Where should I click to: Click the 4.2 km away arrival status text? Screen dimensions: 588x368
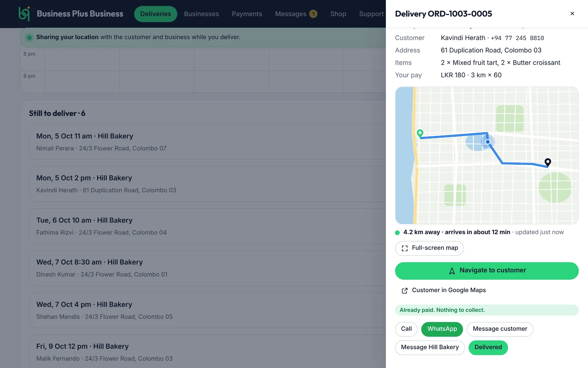click(456, 232)
